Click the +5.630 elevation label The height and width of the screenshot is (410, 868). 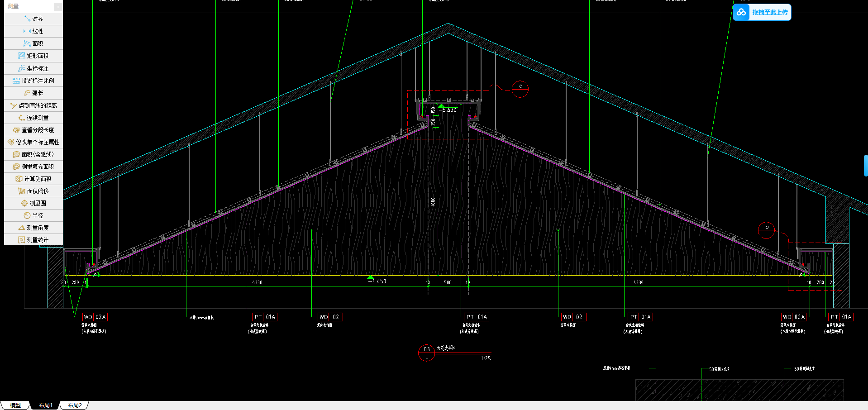[x=448, y=110]
